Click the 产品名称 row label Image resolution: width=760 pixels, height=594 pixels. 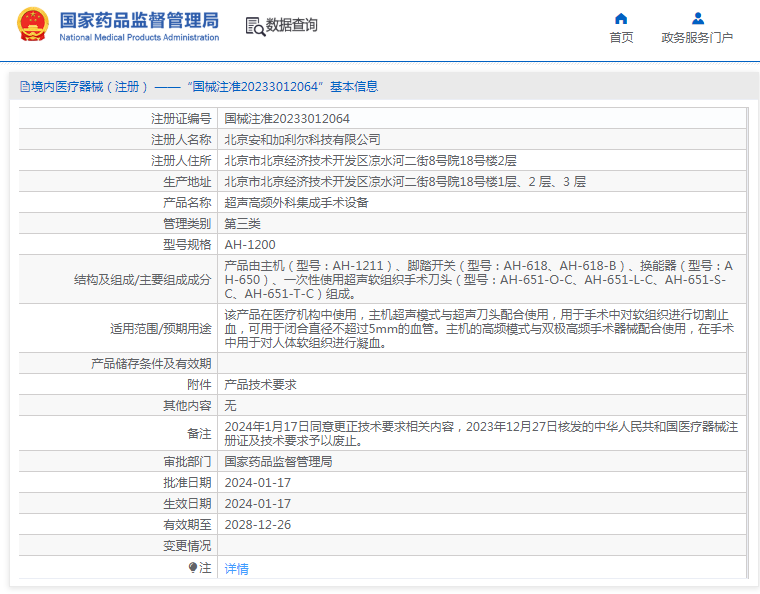[x=187, y=203]
